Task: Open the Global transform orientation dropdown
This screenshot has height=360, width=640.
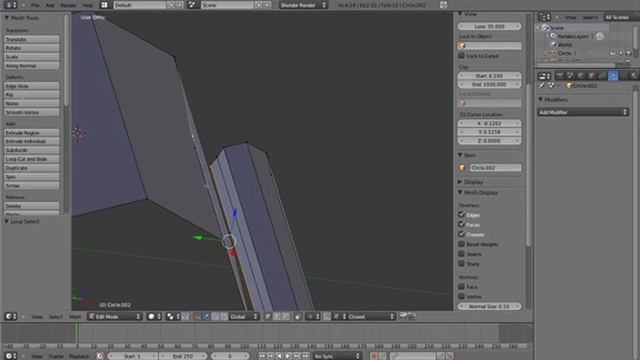Action: (244, 317)
